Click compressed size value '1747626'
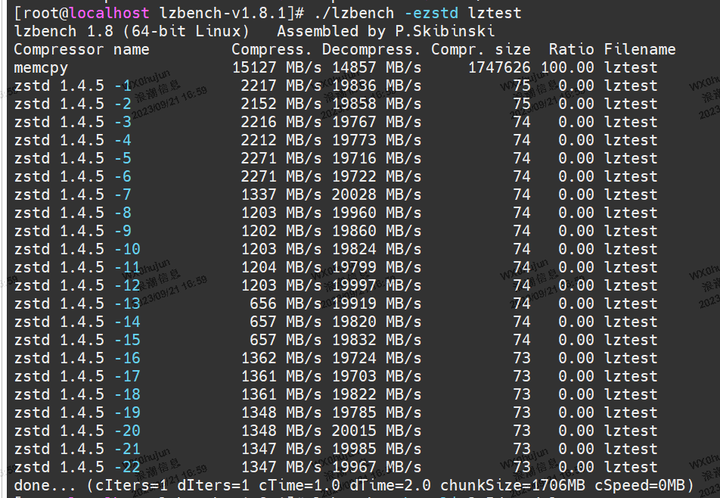Viewport: 720px width, 498px height. click(x=499, y=68)
